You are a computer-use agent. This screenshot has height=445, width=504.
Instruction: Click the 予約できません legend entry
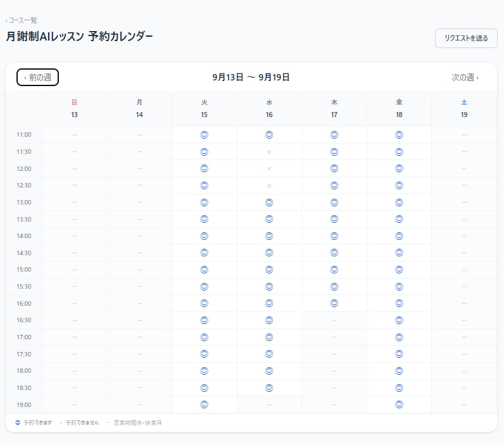79,423
